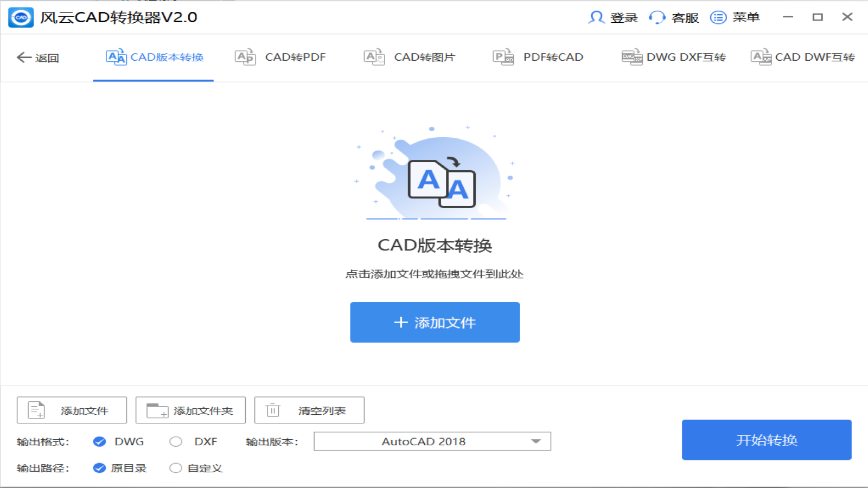Open the CAD DWF互转 icon

coord(761,57)
